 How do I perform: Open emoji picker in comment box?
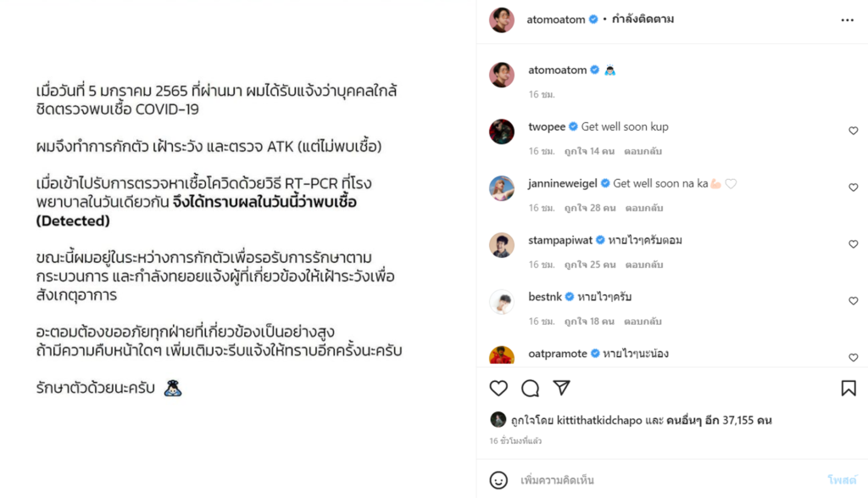pyautogui.click(x=498, y=480)
